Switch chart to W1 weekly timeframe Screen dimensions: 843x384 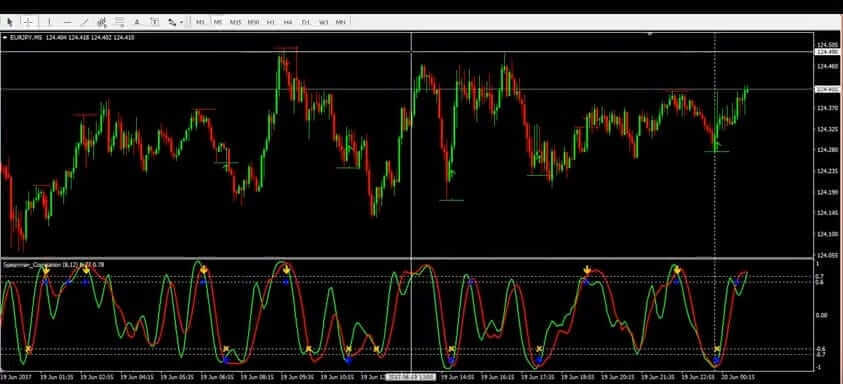tap(324, 22)
